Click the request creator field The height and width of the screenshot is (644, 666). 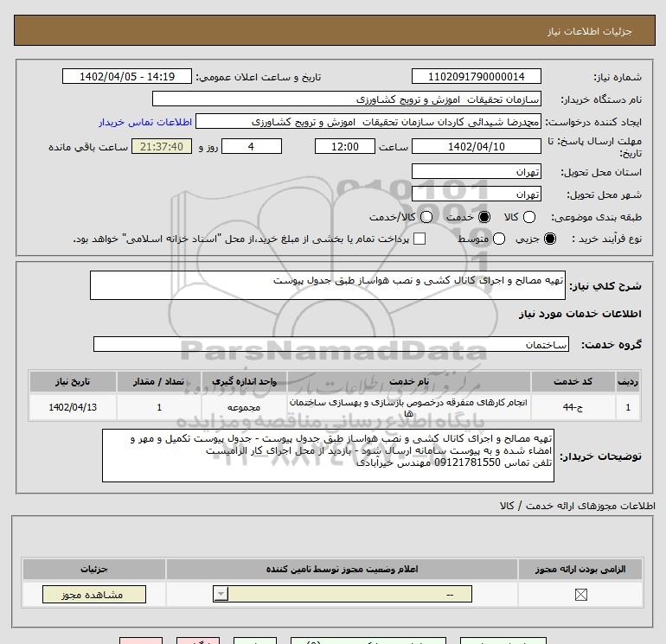pos(368,121)
